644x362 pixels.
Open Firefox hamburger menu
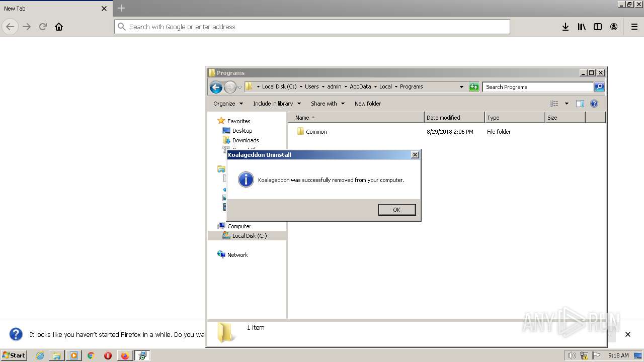(634, 27)
